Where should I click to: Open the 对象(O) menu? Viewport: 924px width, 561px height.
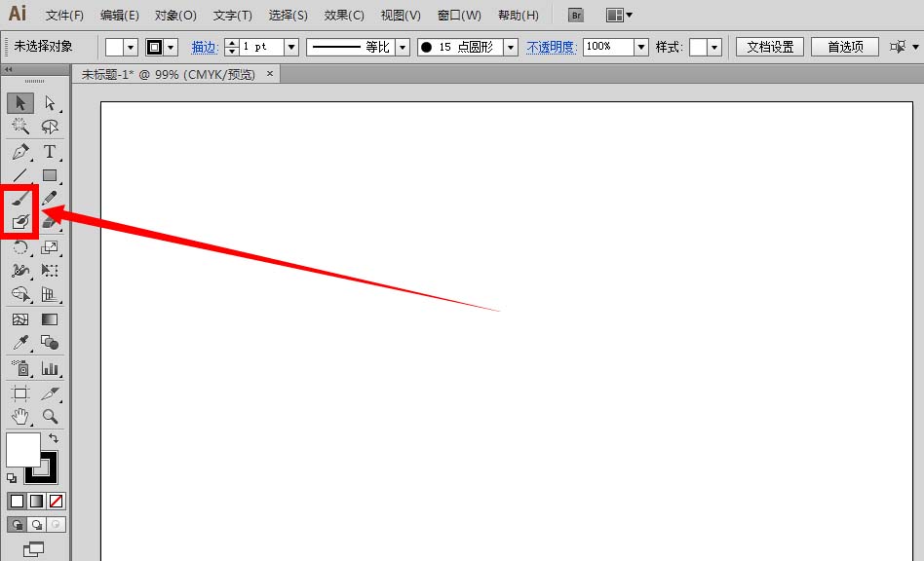point(175,16)
